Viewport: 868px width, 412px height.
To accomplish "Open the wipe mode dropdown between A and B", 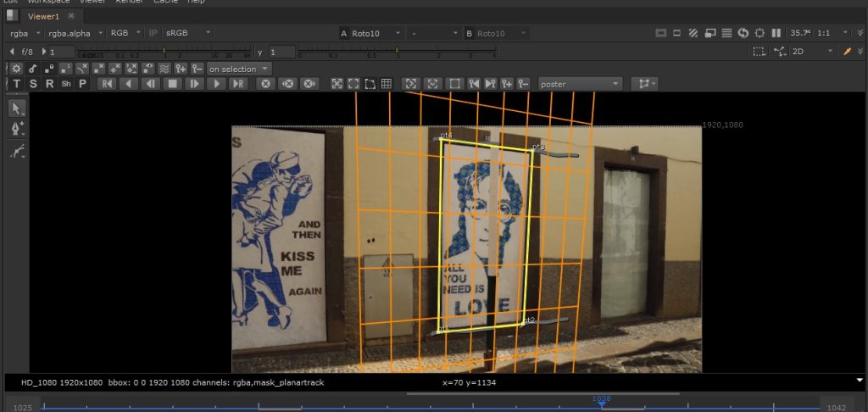I will point(433,34).
